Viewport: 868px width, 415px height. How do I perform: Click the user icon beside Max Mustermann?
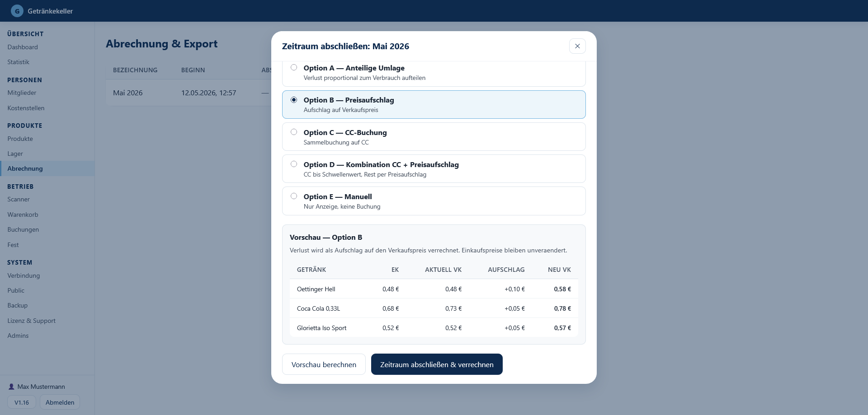click(11, 387)
